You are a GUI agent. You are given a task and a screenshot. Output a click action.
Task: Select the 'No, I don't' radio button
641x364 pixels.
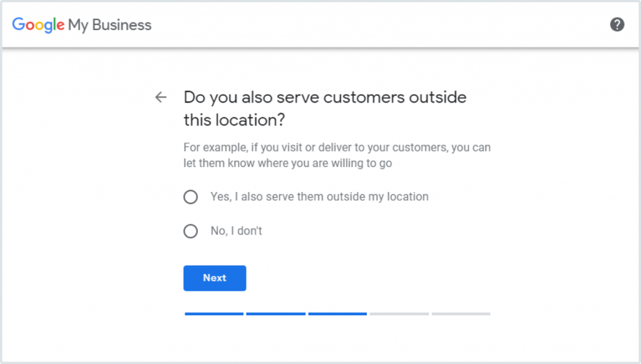point(190,231)
